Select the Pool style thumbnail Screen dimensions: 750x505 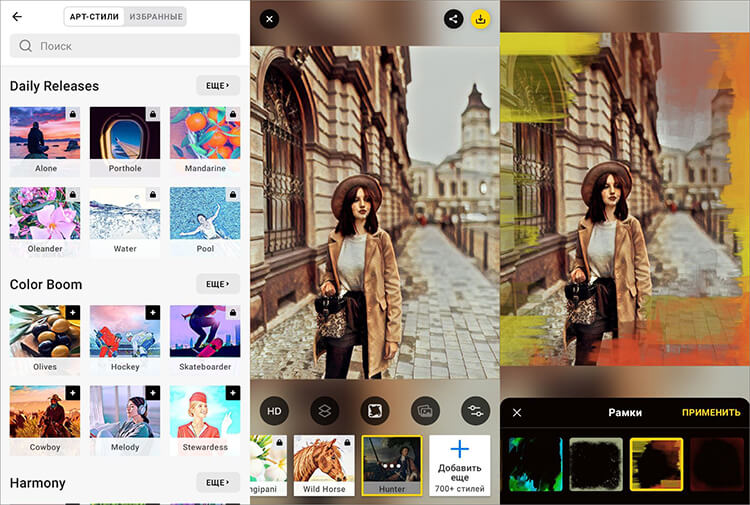coord(205,221)
